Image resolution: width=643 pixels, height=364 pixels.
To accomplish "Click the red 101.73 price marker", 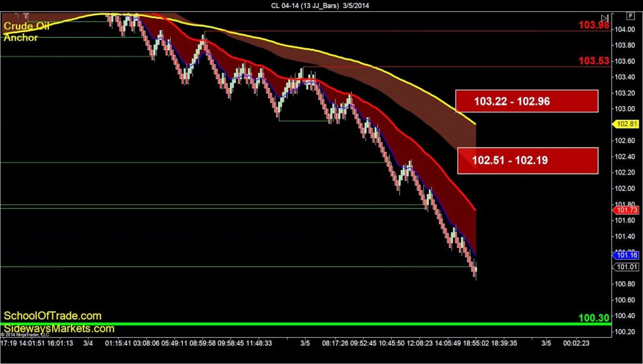I will pos(627,210).
